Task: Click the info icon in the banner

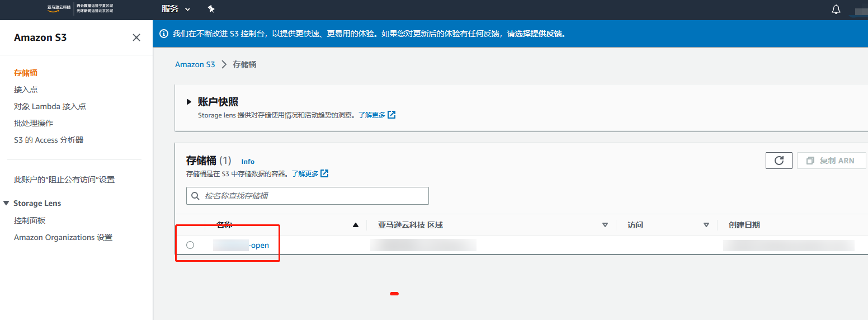Action: [x=164, y=34]
